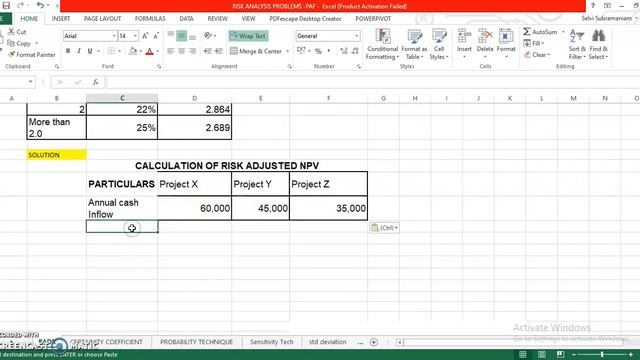Open the Paste Options (Ctrl) button
This screenshot has width=640, height=360.
click(384, 228)
